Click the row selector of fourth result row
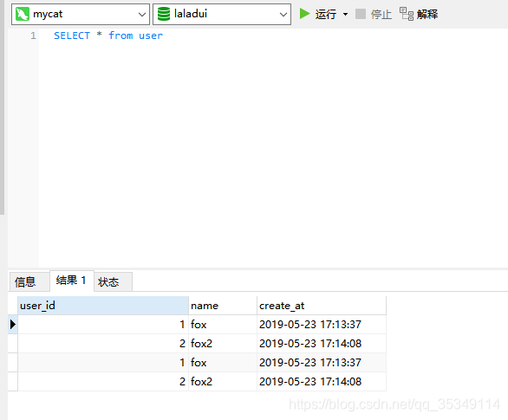The image size is (508, 420). (x=13, y=382)
